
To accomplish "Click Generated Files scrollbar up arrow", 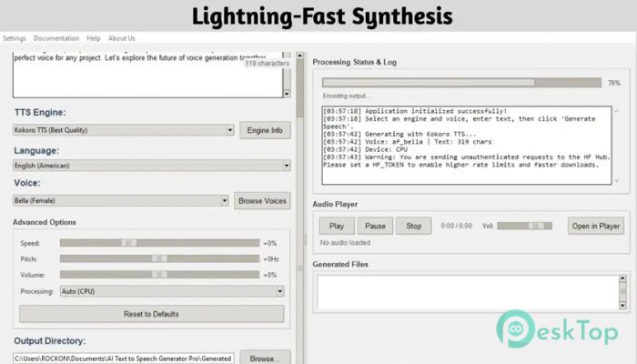I will 622,278.
